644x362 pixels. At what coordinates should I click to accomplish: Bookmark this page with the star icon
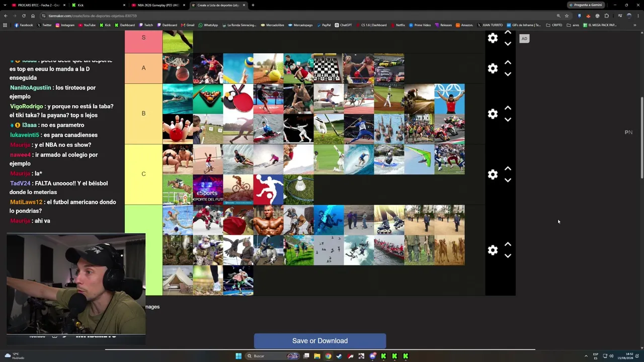(567, 16)
